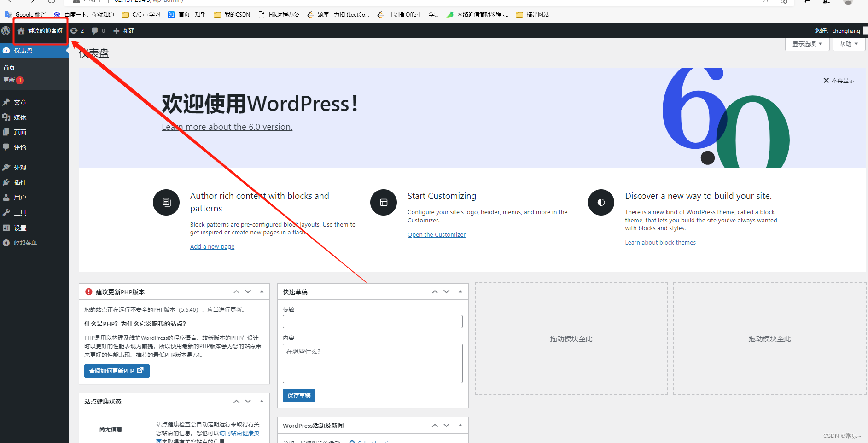The height and width of the screenshot is (443, 868).
Task: Open 题库 - 力扣 LeetCode bookmark
Action: [338, 15]
